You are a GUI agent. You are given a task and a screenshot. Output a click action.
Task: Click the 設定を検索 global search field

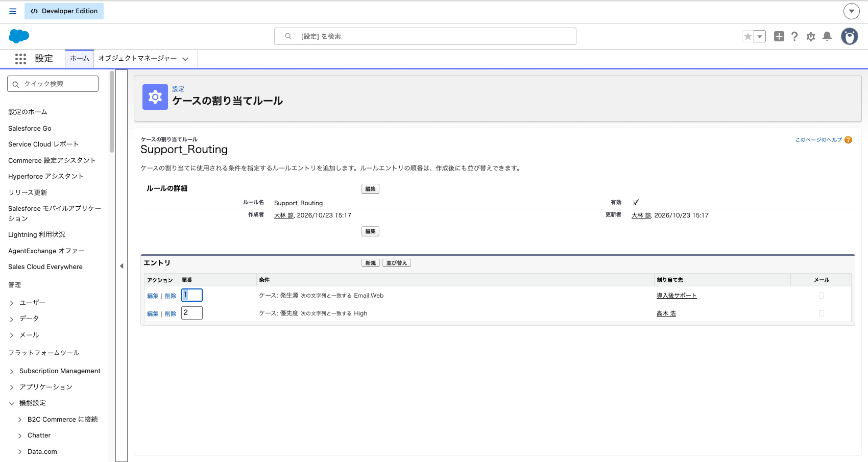(425, 36)
